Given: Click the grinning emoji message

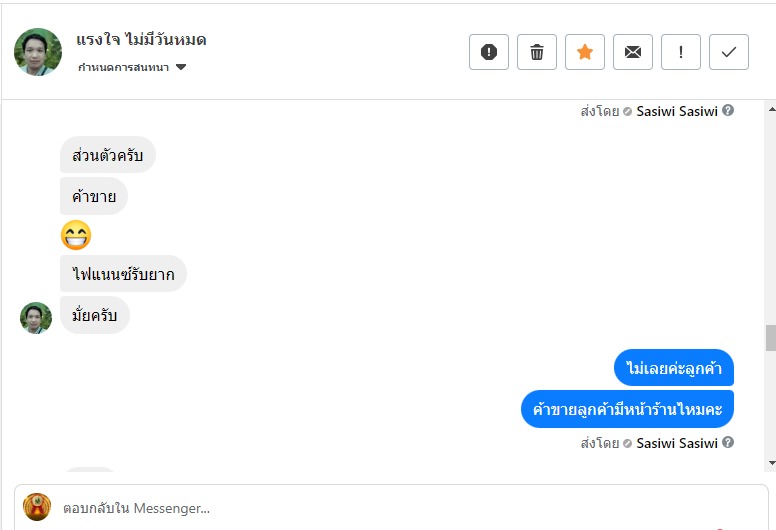Looking at the screenshot, I should click(x=76, y=235).
